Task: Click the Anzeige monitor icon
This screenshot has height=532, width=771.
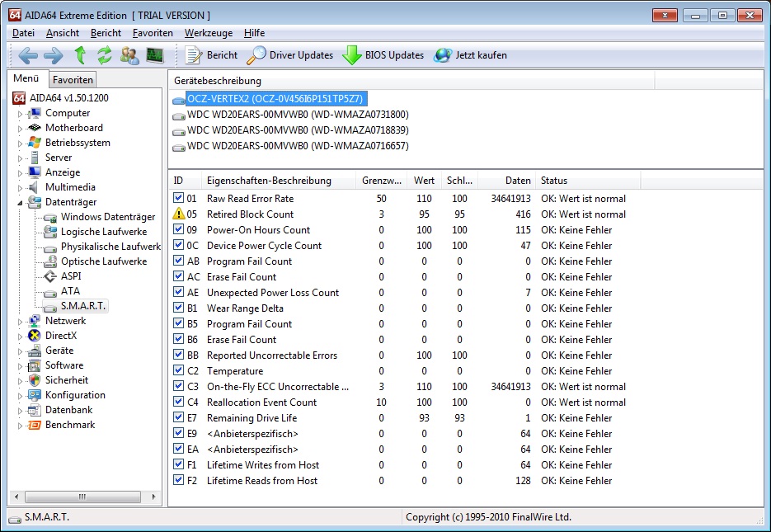Action: pos(35,172)
